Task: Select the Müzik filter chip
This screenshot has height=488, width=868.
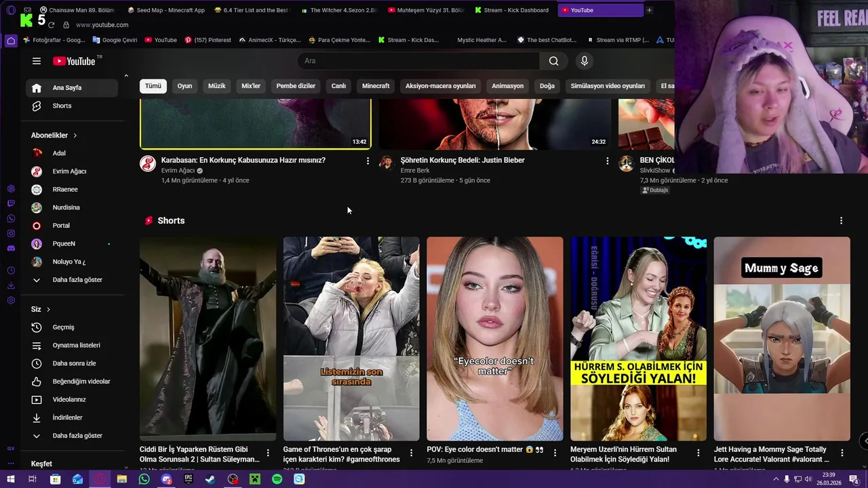Action: point(217,86)
